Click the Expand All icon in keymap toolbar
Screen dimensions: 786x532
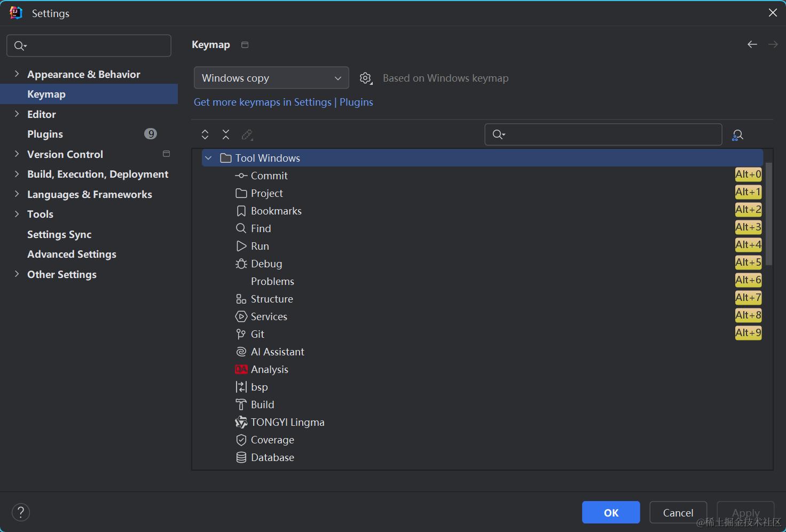pyautogui.click(x=205, y=134)
